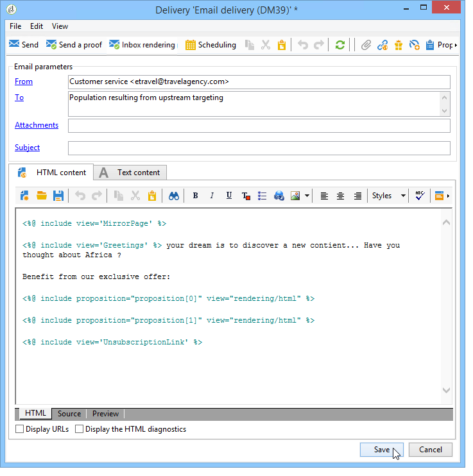Screen dimensions: 473x476
Task: Click the blue floppy disk save icon
Action: [x=58, y=196]
